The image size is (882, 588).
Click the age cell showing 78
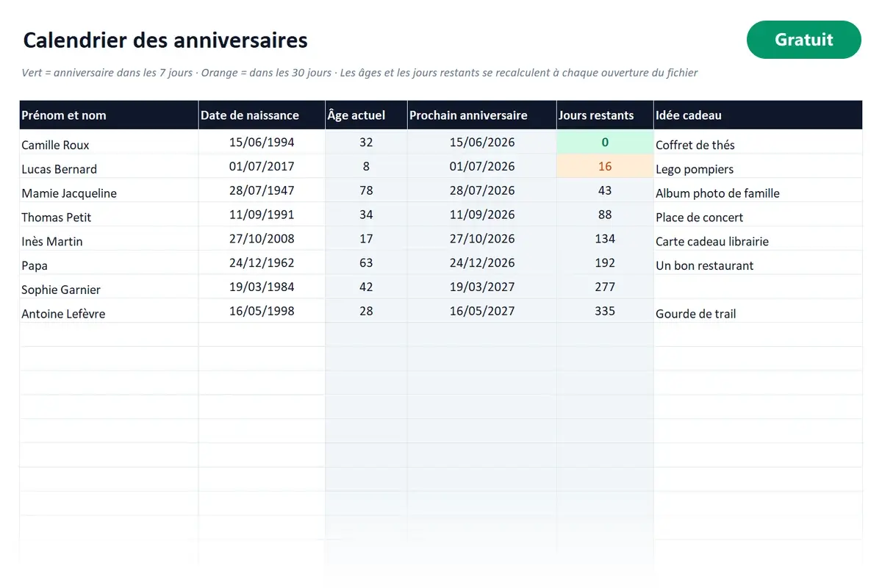tap(366, 191)
